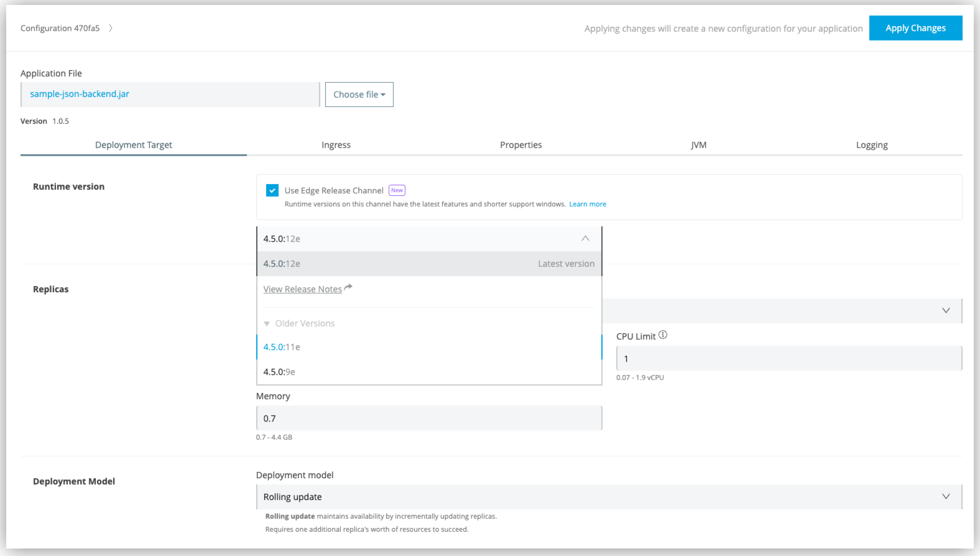This screenshot has height=556, width=980.
Task: Expand the replica size dropdown on the right
Action: click(x=946, y=310)
